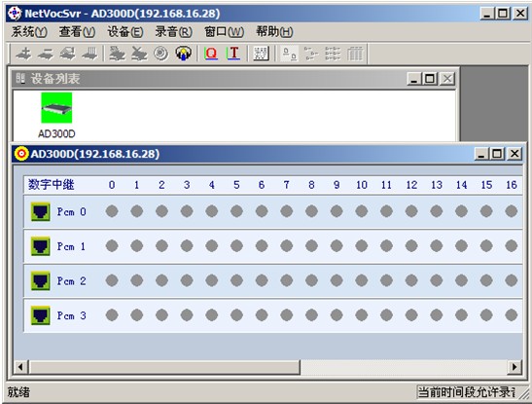This screenshot has width=532, height=404.
Task: Click the horizontal scrollbar right arrow
Action: tap(514, 367)
